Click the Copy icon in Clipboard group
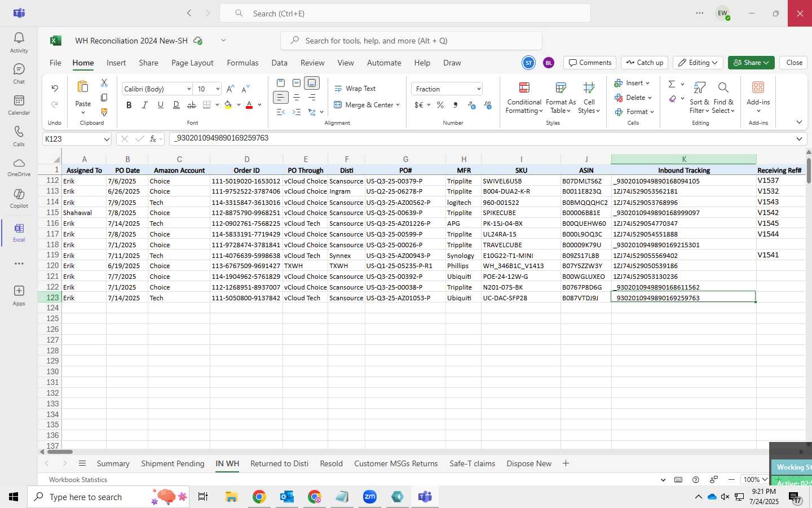The width and height of the screenshot is (812, 508). (104, 98)
